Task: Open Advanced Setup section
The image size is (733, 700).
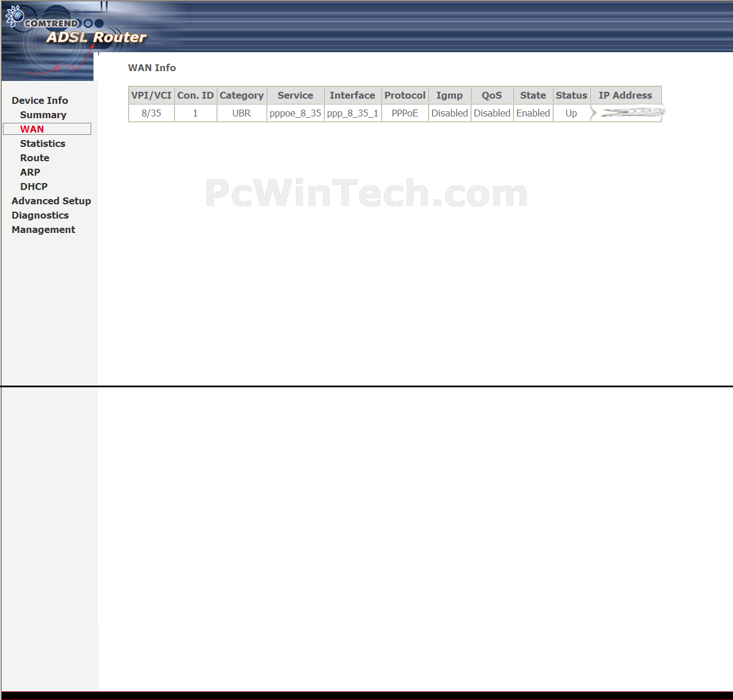Action: click(x=51, y=201)
